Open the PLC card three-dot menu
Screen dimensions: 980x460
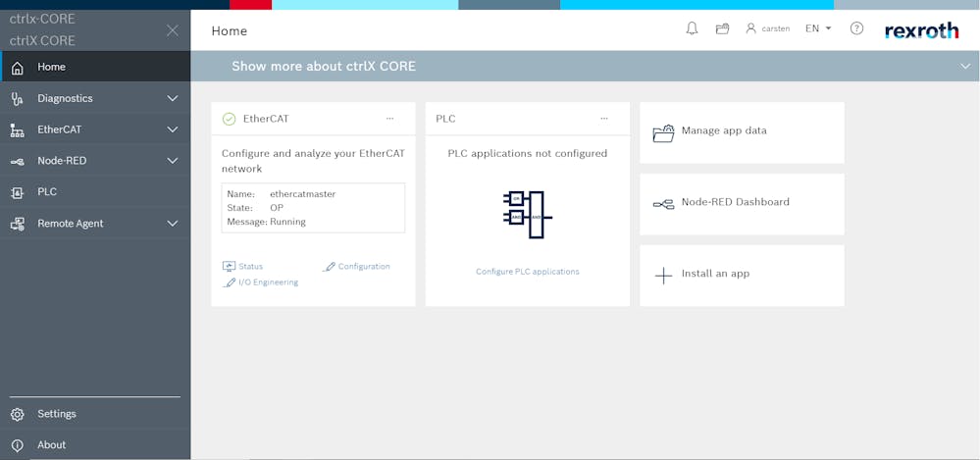coord(603,118)
